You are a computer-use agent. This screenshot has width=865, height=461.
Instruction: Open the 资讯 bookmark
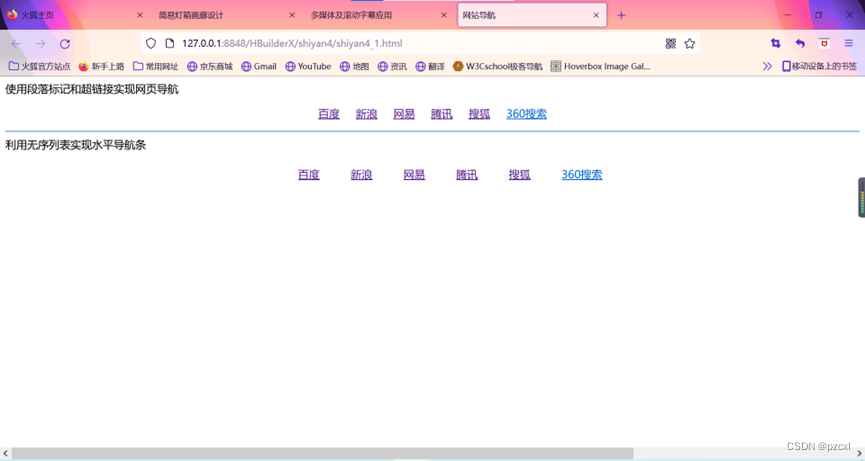pyautogui.click(x=392, y=66)
